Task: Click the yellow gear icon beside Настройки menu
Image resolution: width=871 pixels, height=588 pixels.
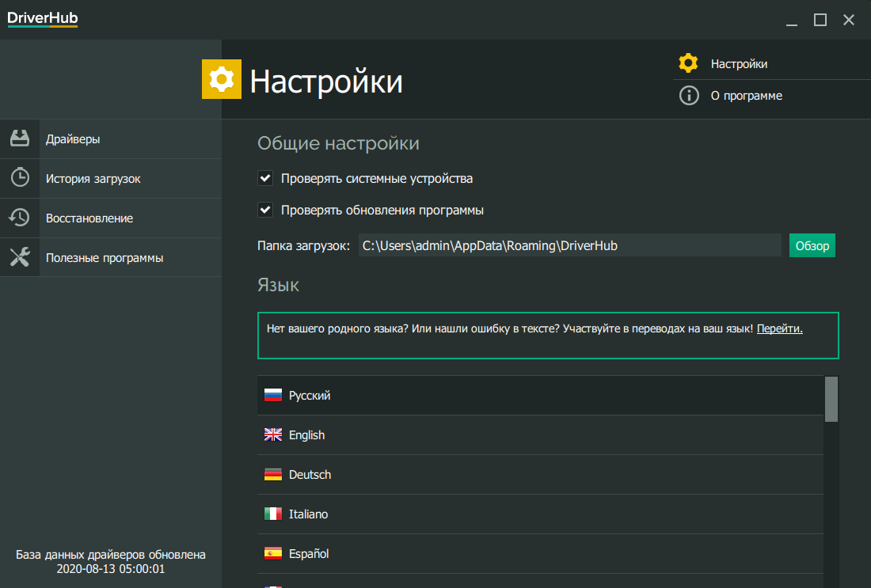Action: (x=688, y=63)
